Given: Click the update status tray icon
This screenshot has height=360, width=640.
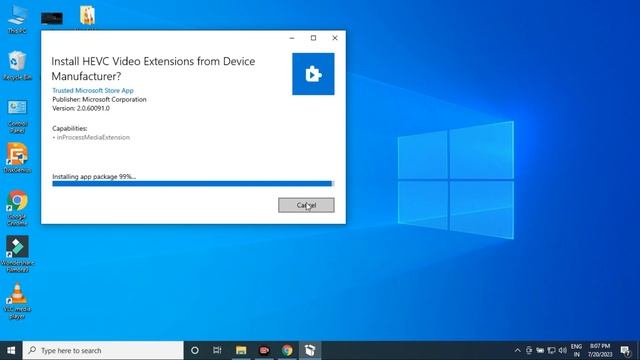Looking at the screenshot, I should click(529, 350).
